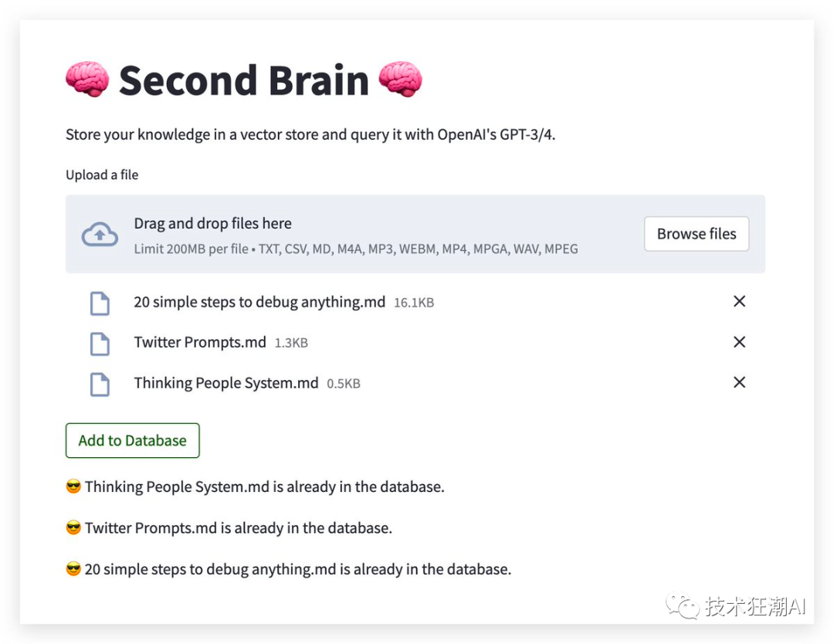
Task: Click sunglasses emoji beside Twitter Prompts message
Action: 73,528
